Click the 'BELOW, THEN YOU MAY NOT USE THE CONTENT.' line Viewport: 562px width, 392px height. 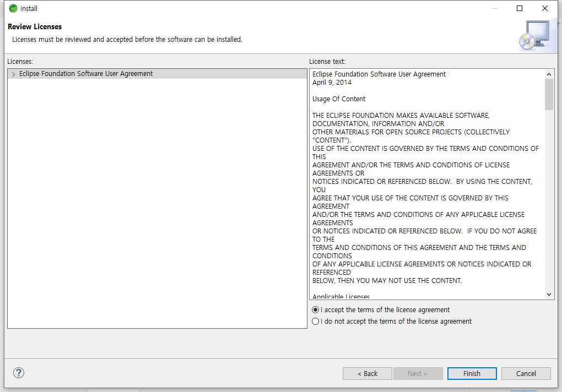pyautogui.click(x=387, y=281)
